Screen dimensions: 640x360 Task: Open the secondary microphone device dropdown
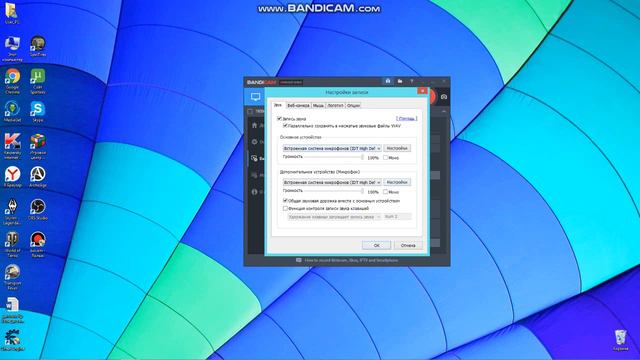tap(332, 182)
